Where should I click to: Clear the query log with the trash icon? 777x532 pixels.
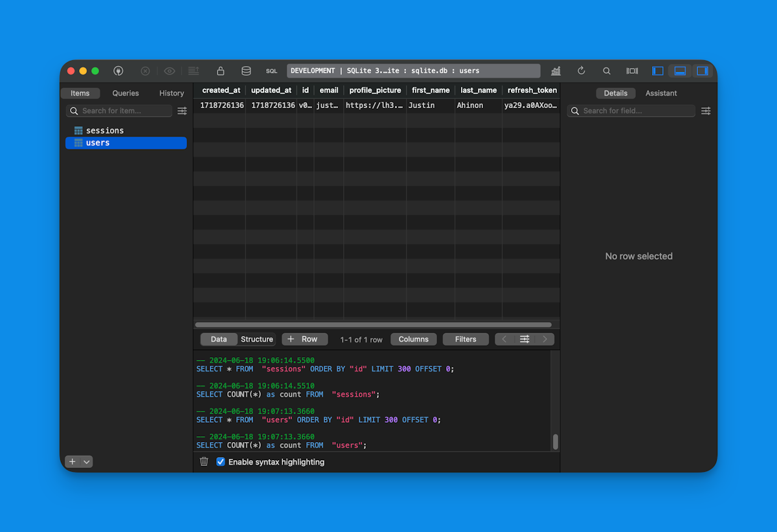pos(204,461)
